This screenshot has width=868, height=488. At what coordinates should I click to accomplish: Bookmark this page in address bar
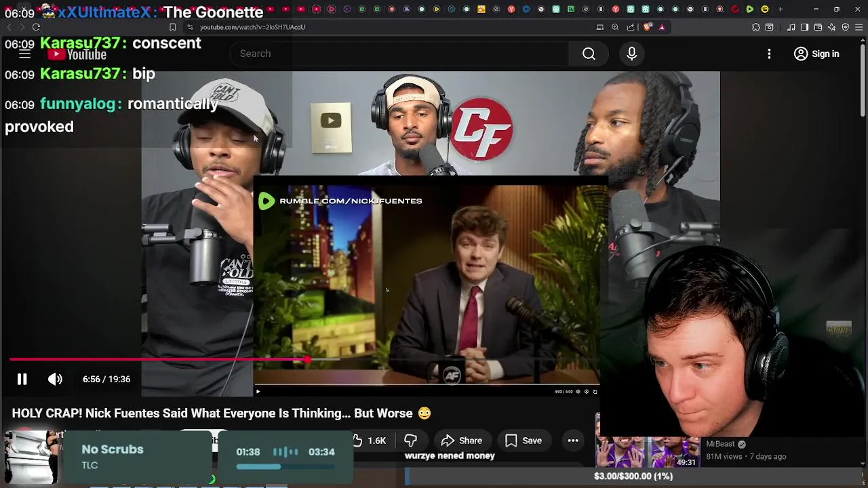click(x=172, y=27)
